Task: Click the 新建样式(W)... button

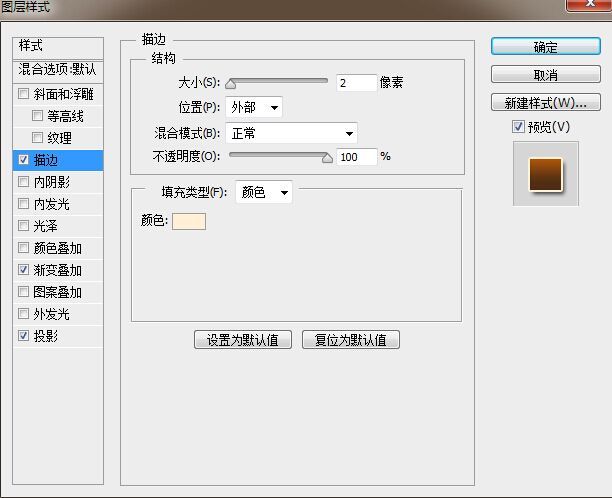Action: pos(545,102)
